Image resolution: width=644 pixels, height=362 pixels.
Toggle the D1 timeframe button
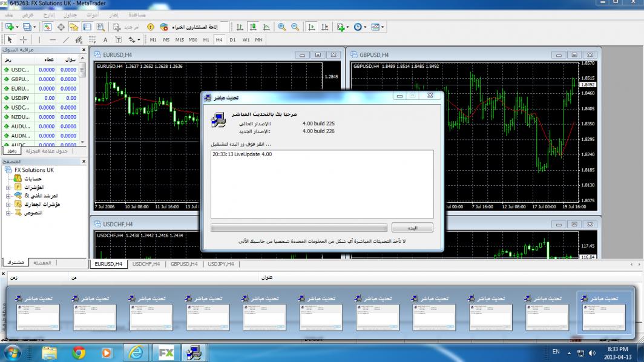(x=232, y=40)
